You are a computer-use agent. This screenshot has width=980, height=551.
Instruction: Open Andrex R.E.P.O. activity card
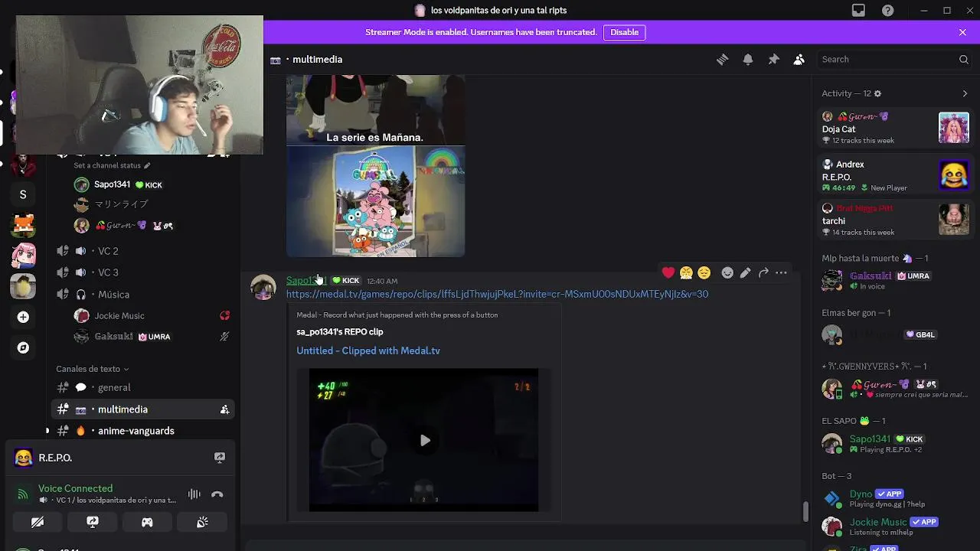click(x=896, y=176)
